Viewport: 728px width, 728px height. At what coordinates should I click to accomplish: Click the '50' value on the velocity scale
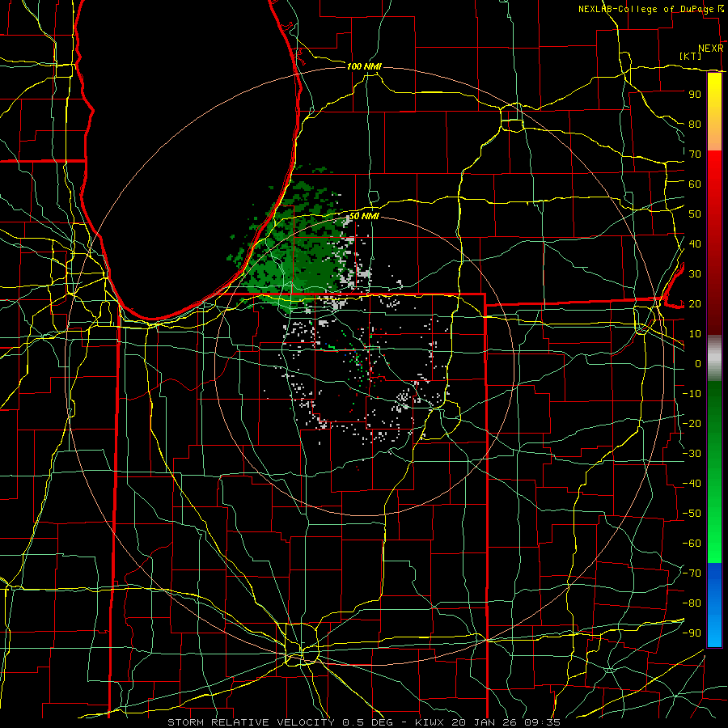[695, 214]
